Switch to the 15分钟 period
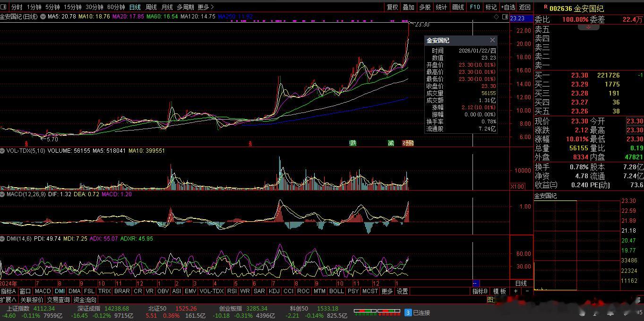 pos(73,7)
